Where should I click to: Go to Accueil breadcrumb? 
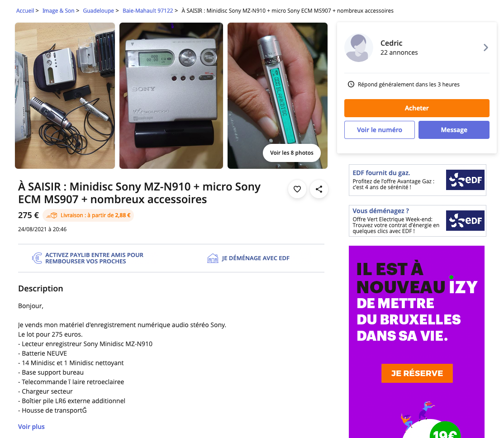pos(25,10)
